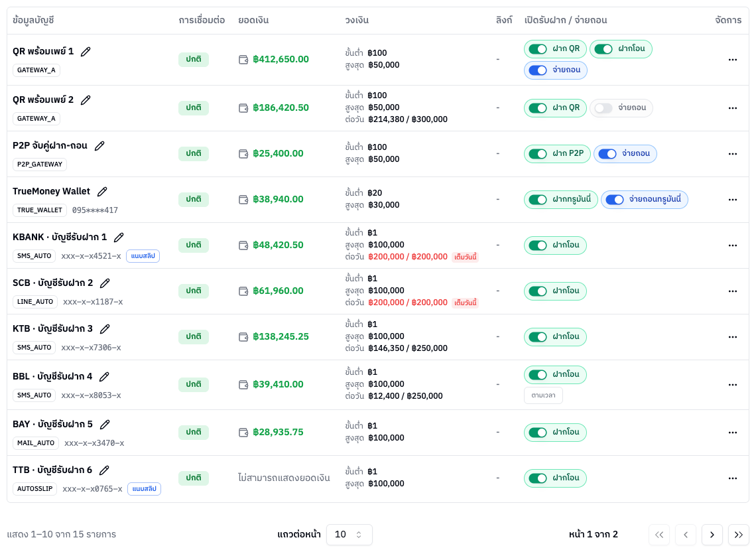Go to the next page arrow
756x552 pixels.
pyautogui.click(x=712, y=535)
